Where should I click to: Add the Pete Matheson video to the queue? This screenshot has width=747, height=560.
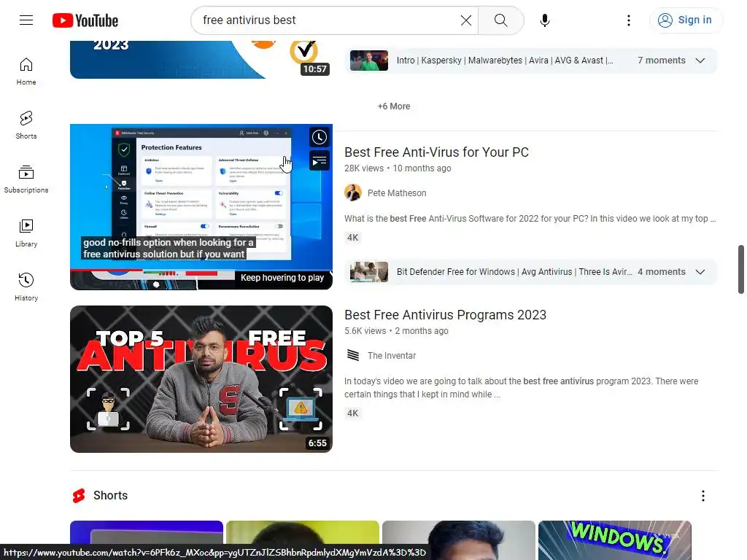coord(320,161)
